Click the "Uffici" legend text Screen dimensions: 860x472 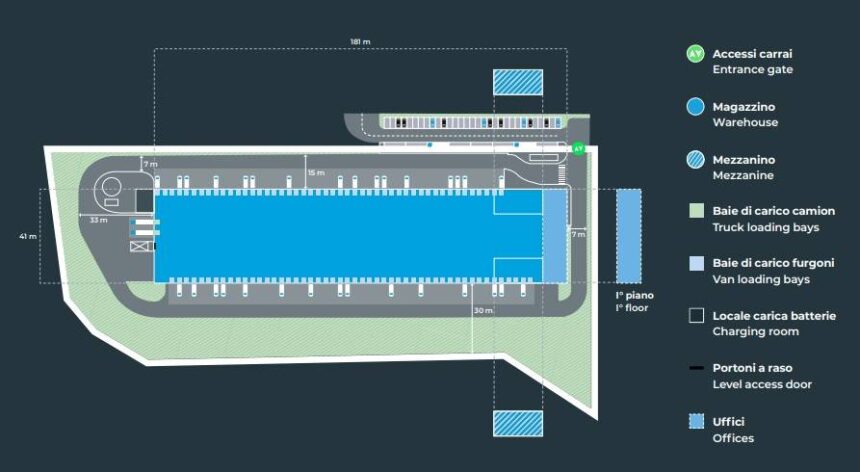tap(729, 422)
